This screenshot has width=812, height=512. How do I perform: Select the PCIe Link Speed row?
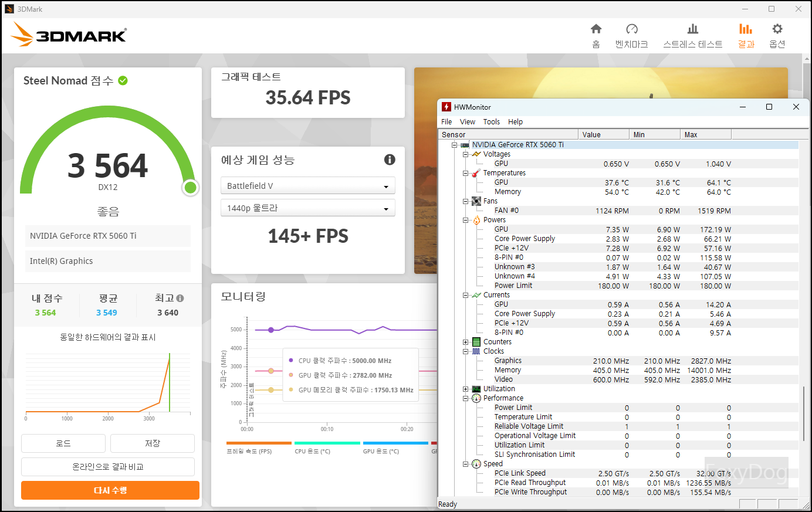tap(618, 473)
